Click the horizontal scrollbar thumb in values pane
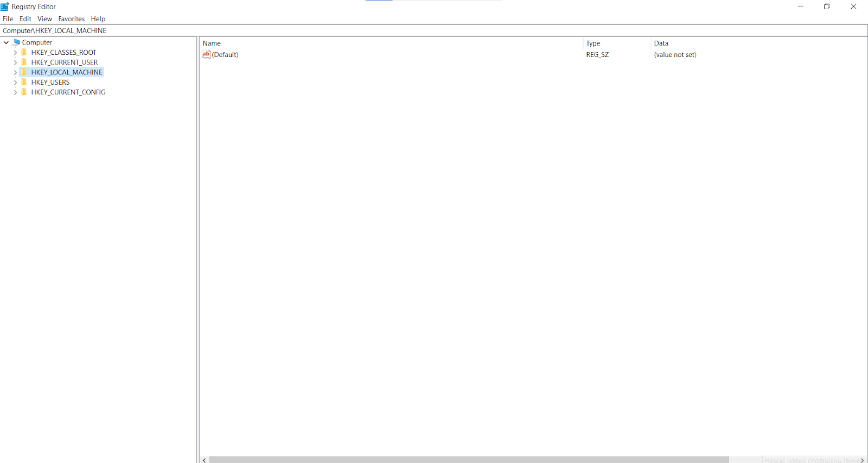The image size is (868, 463). click(x=469, y=460)
